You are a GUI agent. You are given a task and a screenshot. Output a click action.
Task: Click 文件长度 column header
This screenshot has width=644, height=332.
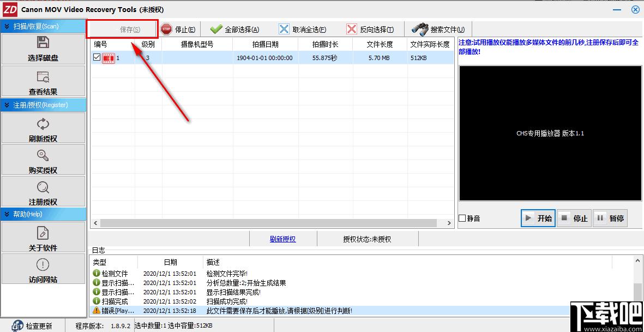380,44
